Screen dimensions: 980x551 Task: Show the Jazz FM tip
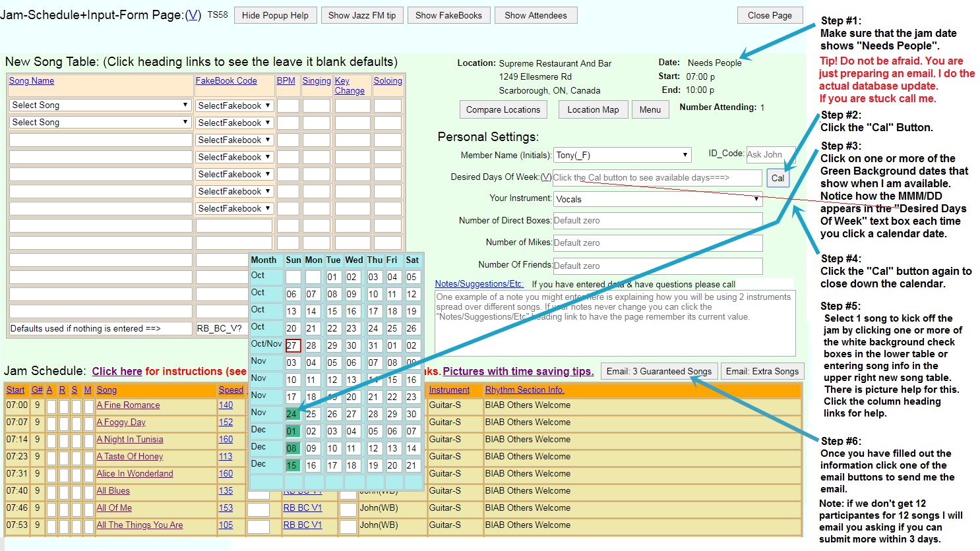[362, 15]
